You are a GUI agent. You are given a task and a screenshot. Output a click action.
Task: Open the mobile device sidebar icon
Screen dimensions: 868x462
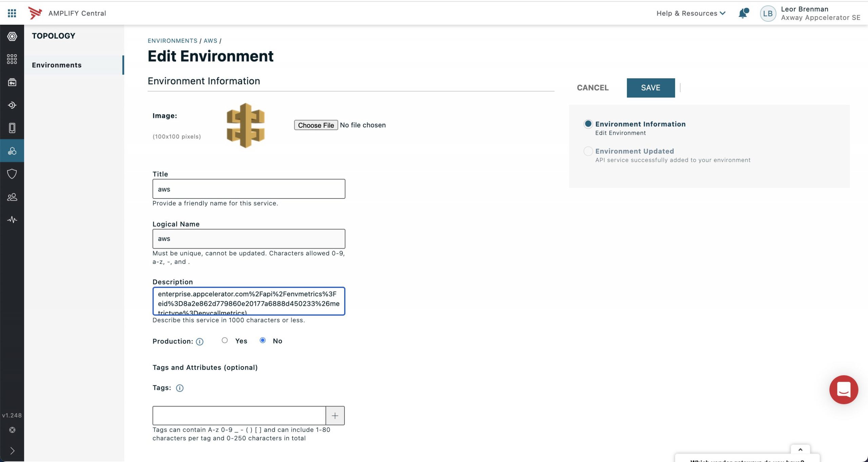coord(12,128)
